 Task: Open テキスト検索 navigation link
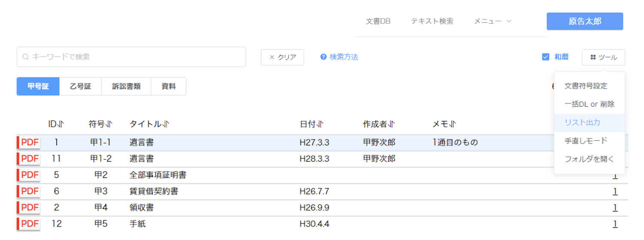coord(432,21)
